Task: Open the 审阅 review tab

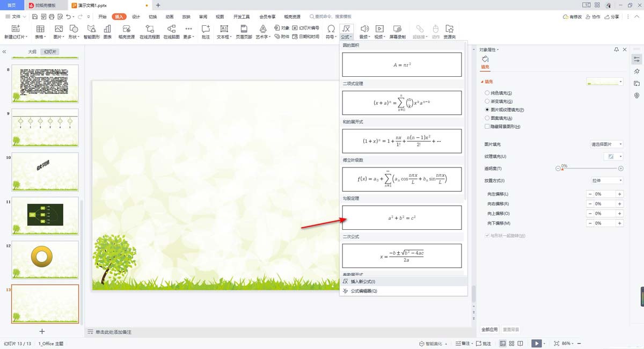Action: [x=203, y=17]
